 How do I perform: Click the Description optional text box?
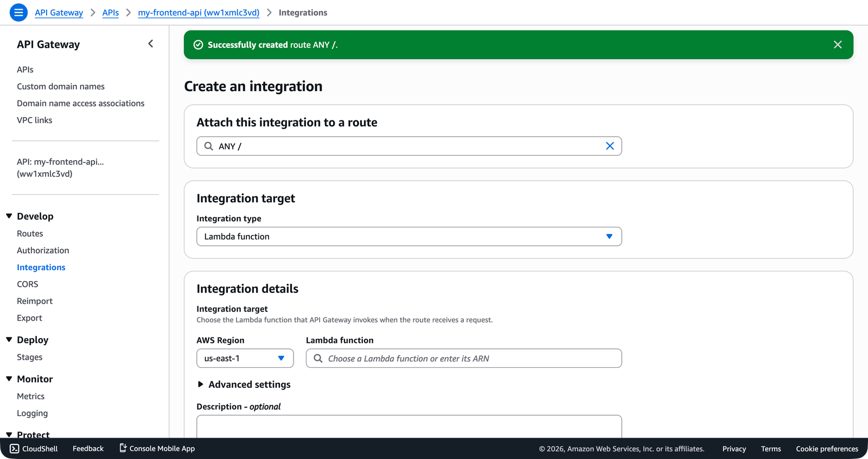pos(409,426)
